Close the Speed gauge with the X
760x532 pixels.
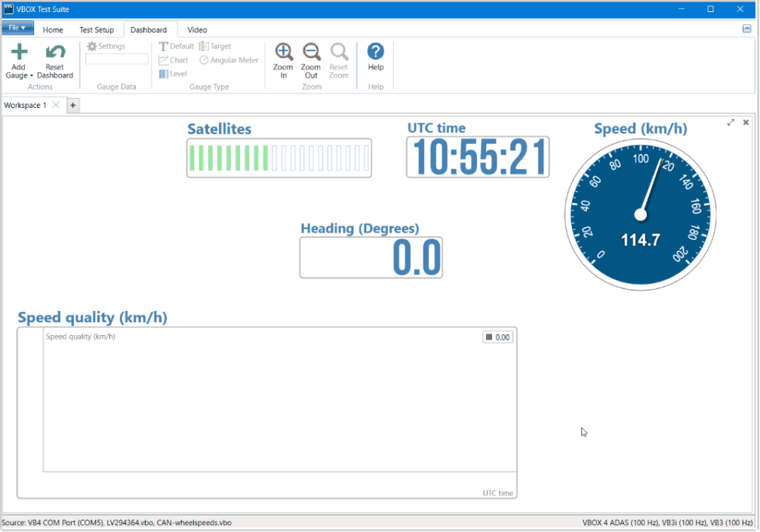pyautogui.click(x=746, y=122)
